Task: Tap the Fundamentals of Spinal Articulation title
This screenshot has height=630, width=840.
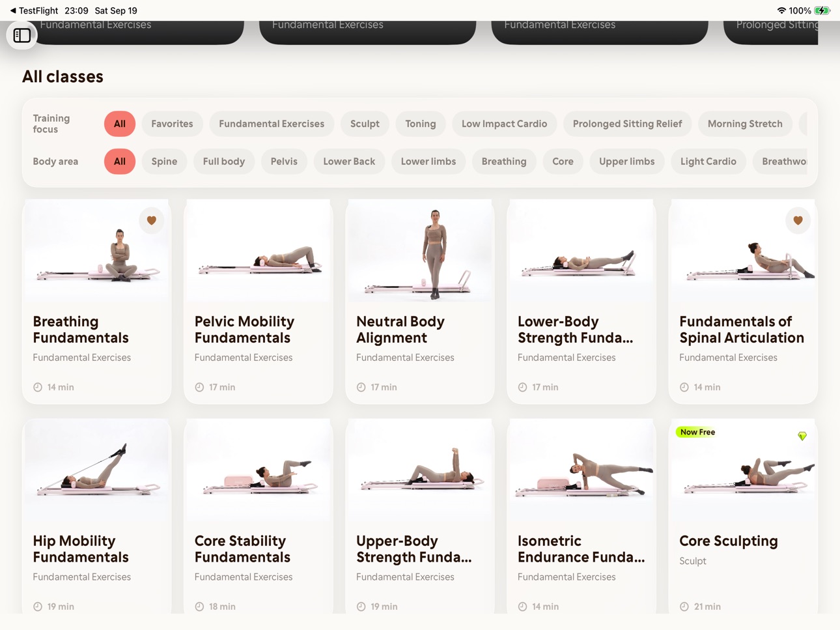Action: (x=742, y=330)
